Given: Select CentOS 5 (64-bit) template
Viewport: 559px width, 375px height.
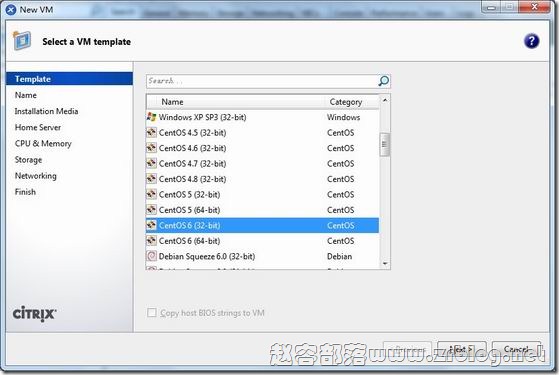Looking at the screenshot, I should pyautogui.click(x=262, y=210).
